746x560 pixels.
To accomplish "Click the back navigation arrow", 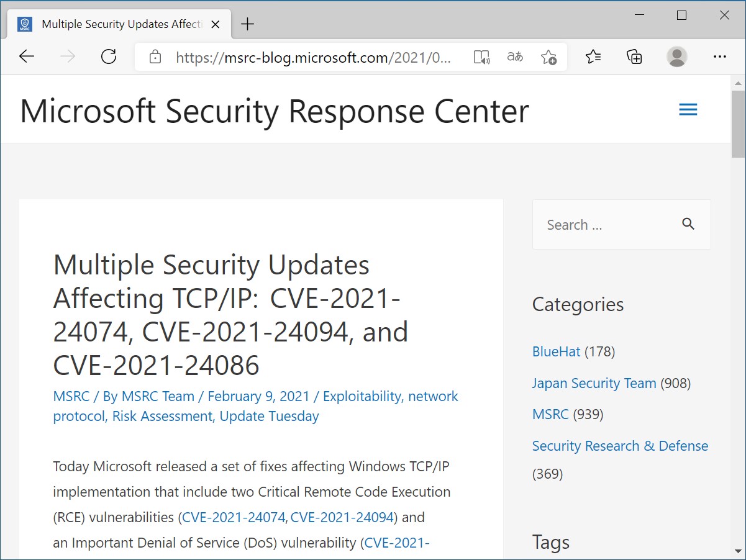I will pos(27,56).
